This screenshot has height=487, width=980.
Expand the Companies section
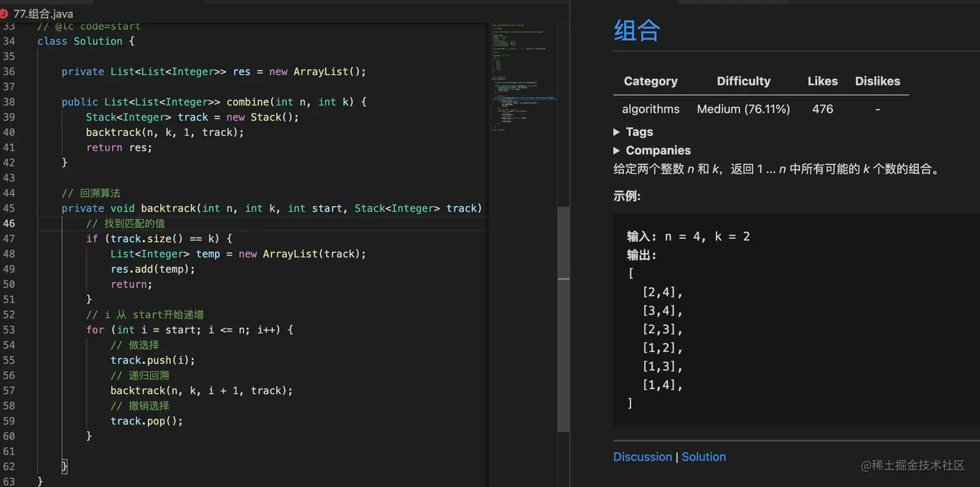pos(652,151)
